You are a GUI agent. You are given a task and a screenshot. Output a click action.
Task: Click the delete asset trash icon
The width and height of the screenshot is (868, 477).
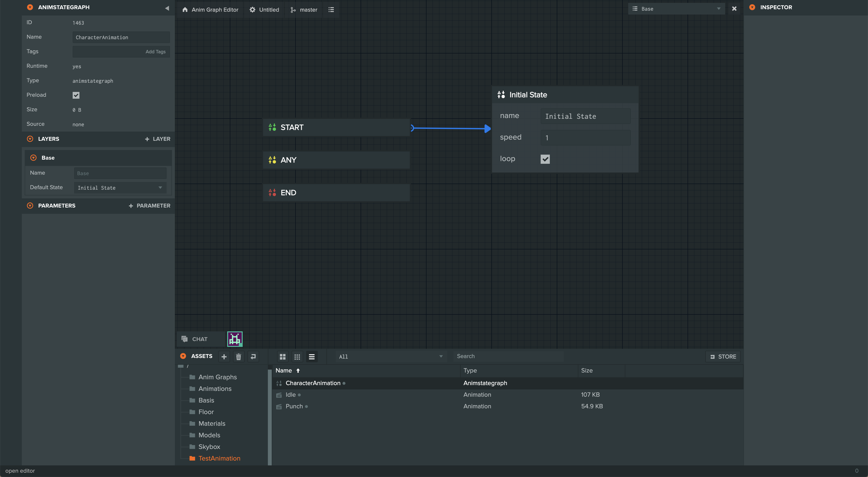tap(239, 357)
